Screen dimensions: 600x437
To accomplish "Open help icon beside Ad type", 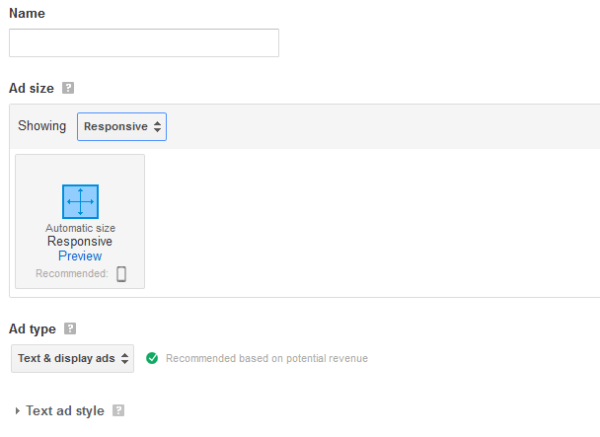I will [x=69, y=328].
